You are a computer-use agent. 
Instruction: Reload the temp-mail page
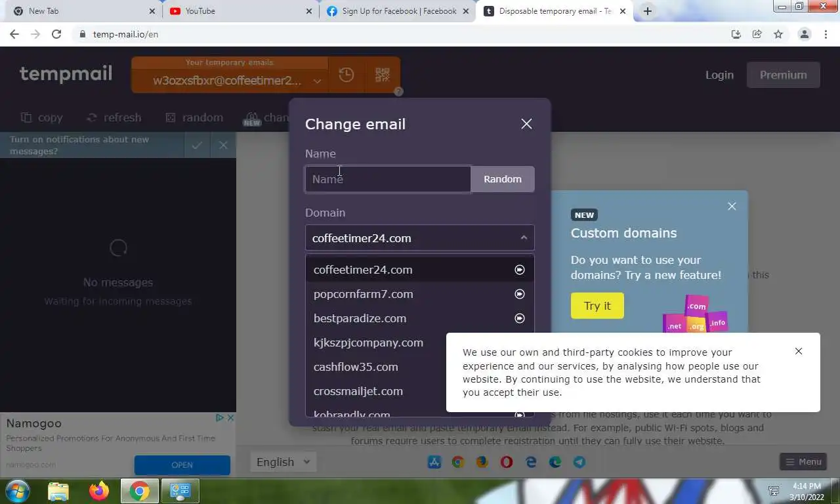coord(56,34)
